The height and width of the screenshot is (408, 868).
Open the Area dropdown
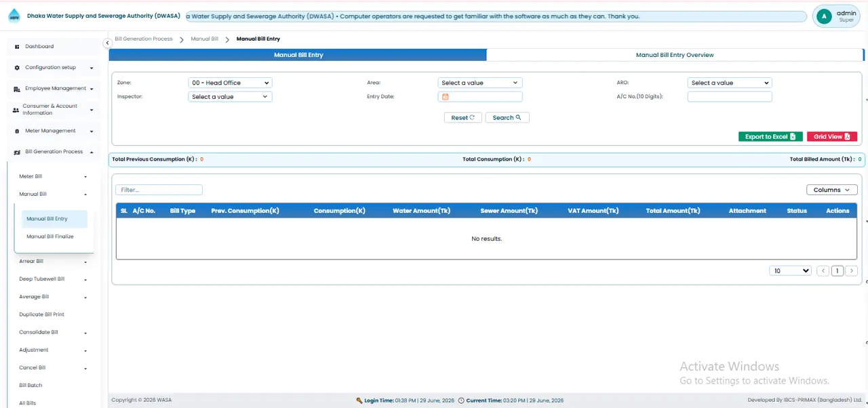480,83
